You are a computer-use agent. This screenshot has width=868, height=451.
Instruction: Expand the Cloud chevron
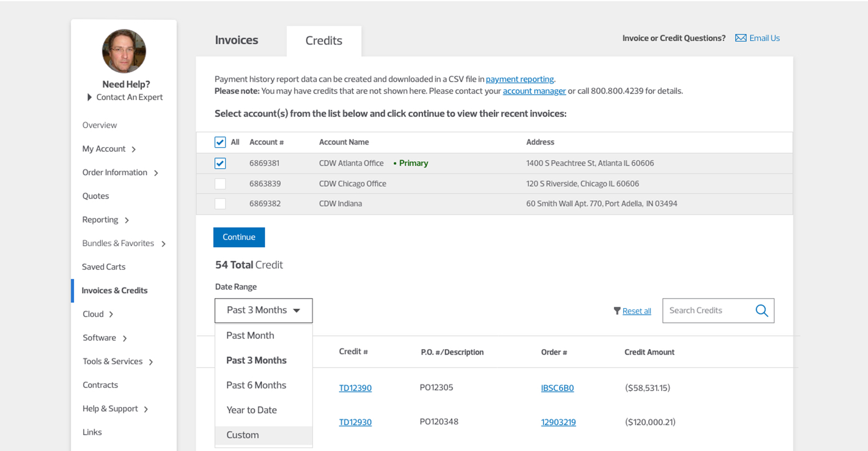click(111, 314)
